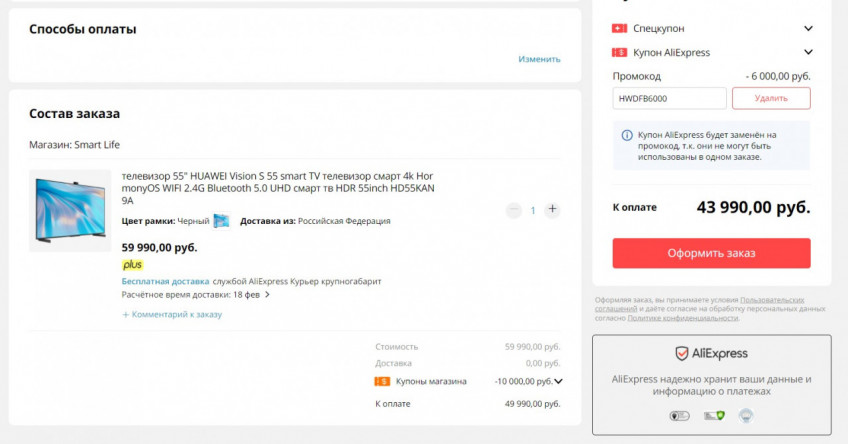
Task: Increase quantity with the plus button
Action: [x=553, y=210]
